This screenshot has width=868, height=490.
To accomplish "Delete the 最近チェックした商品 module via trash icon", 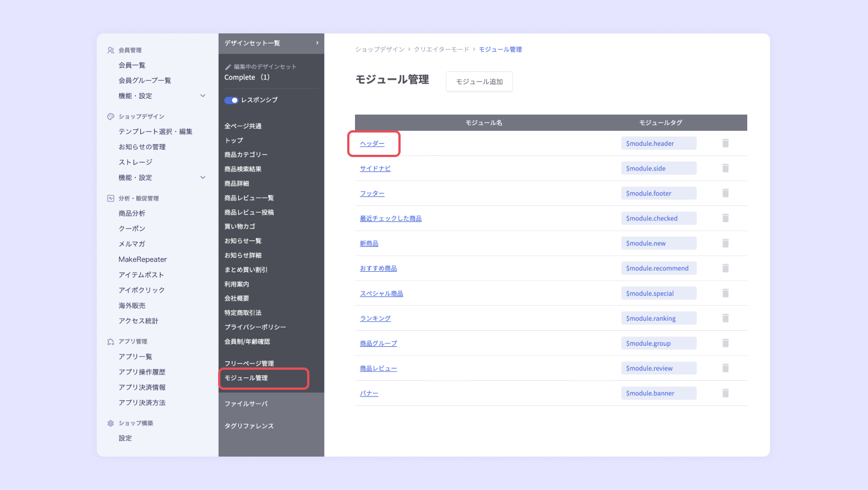I will [x=726, y=218].
